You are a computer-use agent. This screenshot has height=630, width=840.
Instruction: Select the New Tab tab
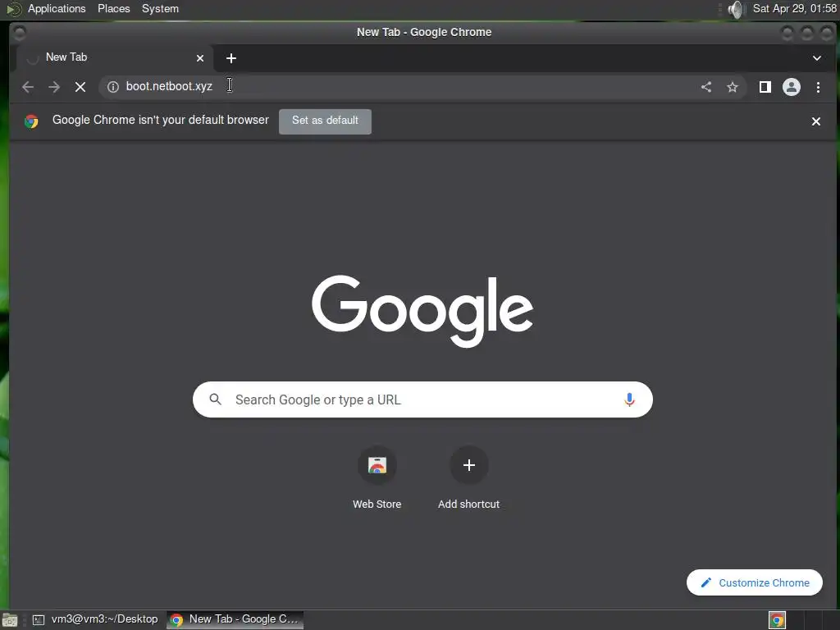pyautogui.click(x=115, y=58)
